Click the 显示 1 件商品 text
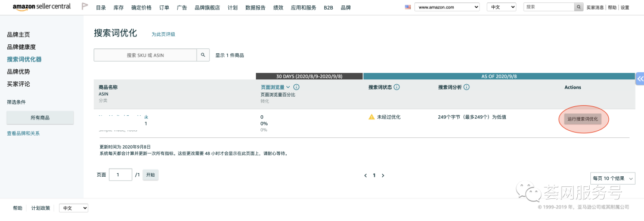Viewport: 644px width, 221px height. [x=230, y=55]
